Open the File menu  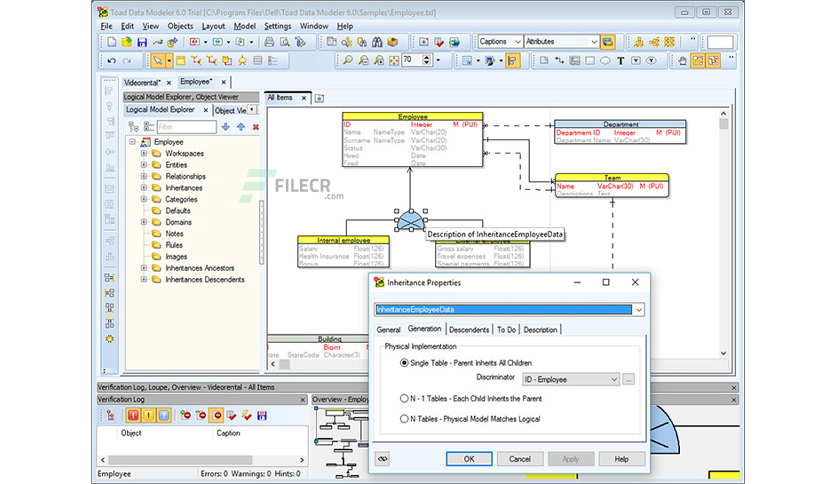[106, 26]
